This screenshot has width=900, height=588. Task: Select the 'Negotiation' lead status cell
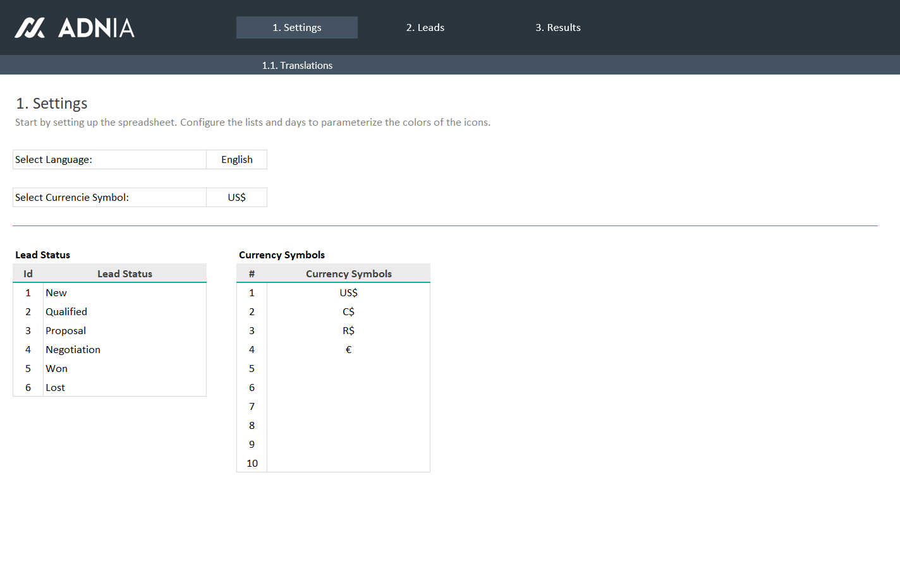click(x=124, y=350)
